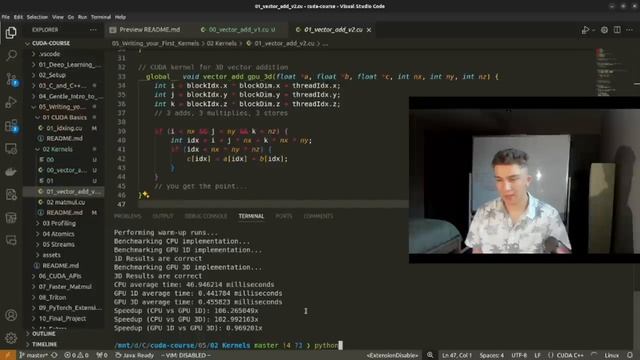Click Java Ready status item
The image size is (640, 360).
point(134,356)
